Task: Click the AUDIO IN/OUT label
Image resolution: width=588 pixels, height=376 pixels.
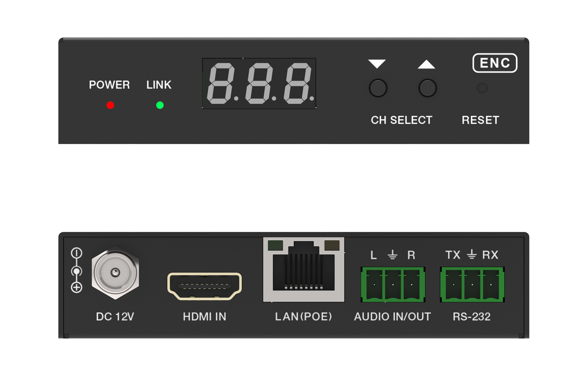Action: click(392, 317)
